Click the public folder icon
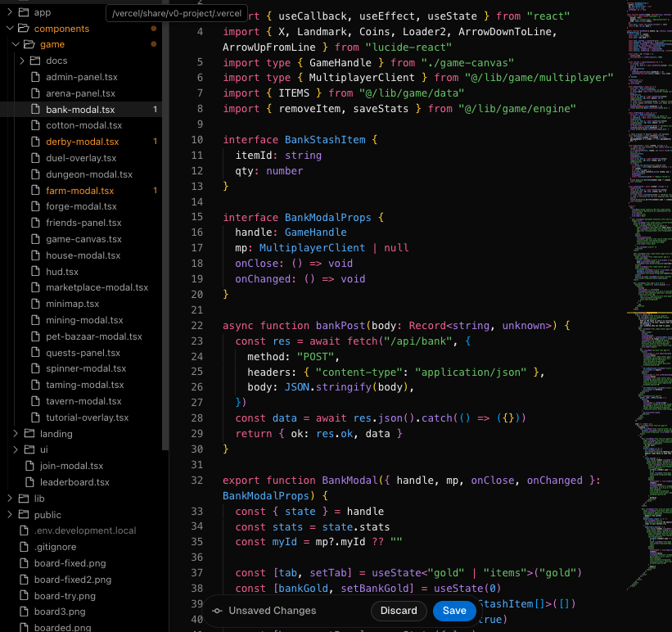The width and height of the screenshot is (672, 632). [24, 514]
